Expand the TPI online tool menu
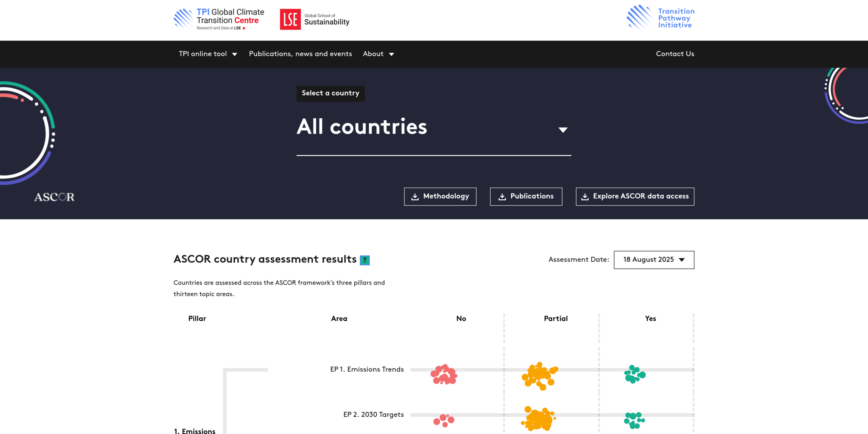Image resolution: width=868 pixels, height=434 pixels. point(208,54)
